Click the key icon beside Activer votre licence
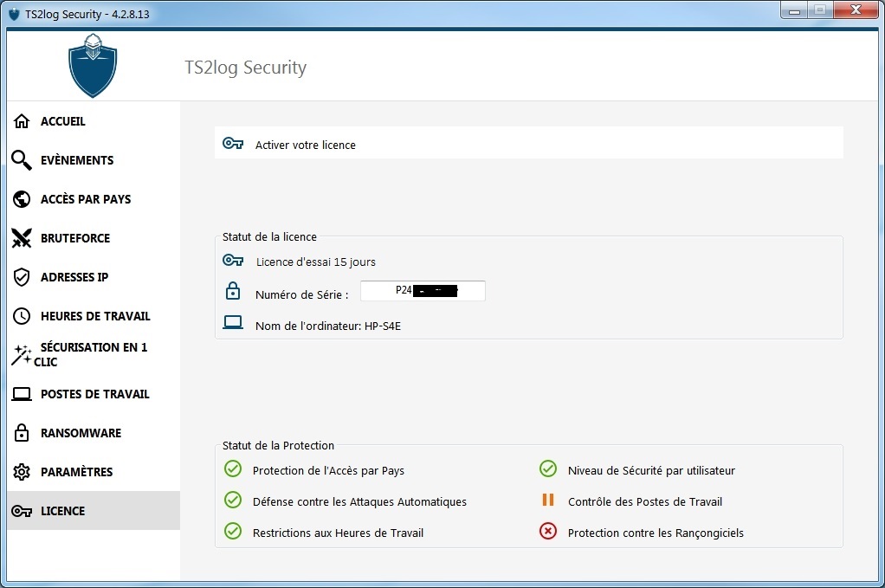This screenshot has height=588, width=885. (x=233, y=144)
